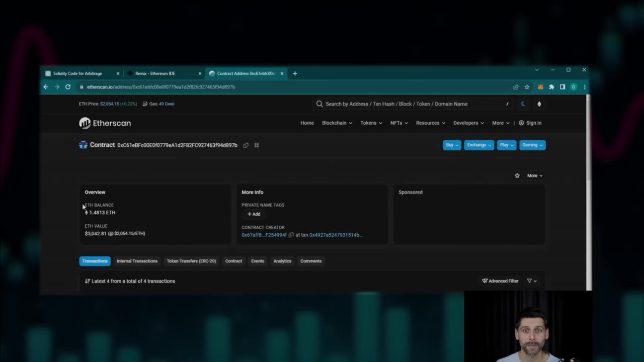Show the address QR code icon

257,145
